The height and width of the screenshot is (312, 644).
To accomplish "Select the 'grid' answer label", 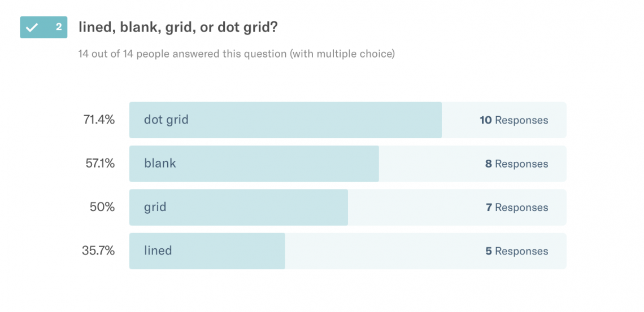I will point(155,206).
